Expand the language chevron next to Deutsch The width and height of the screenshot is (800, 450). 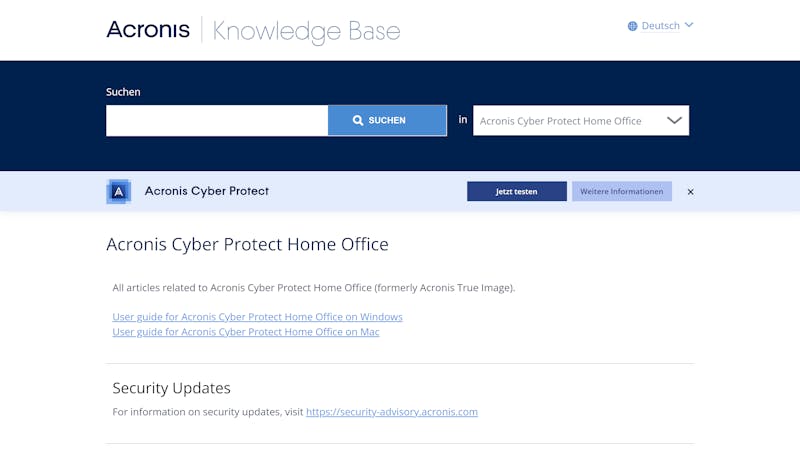689,25
